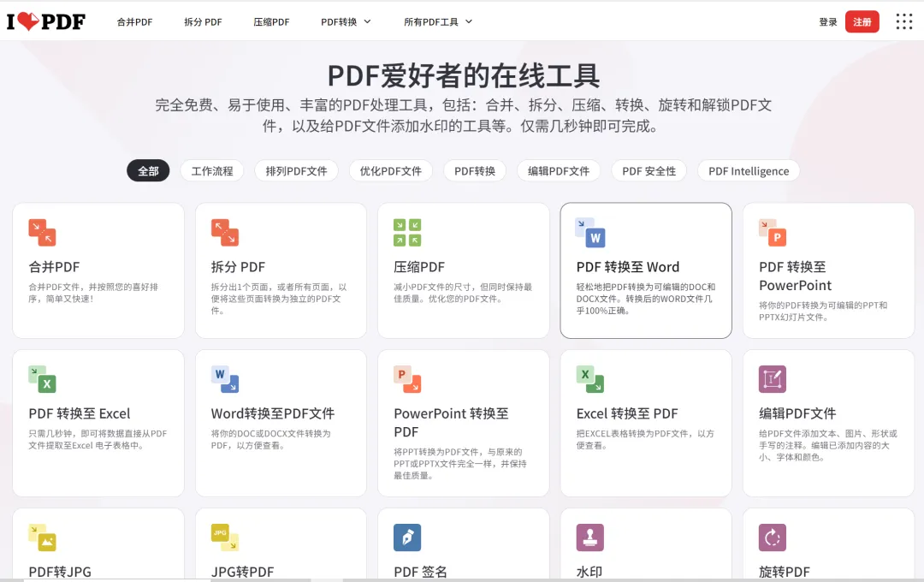Click the 合并PDF tool icon

[x=42, y=232]
